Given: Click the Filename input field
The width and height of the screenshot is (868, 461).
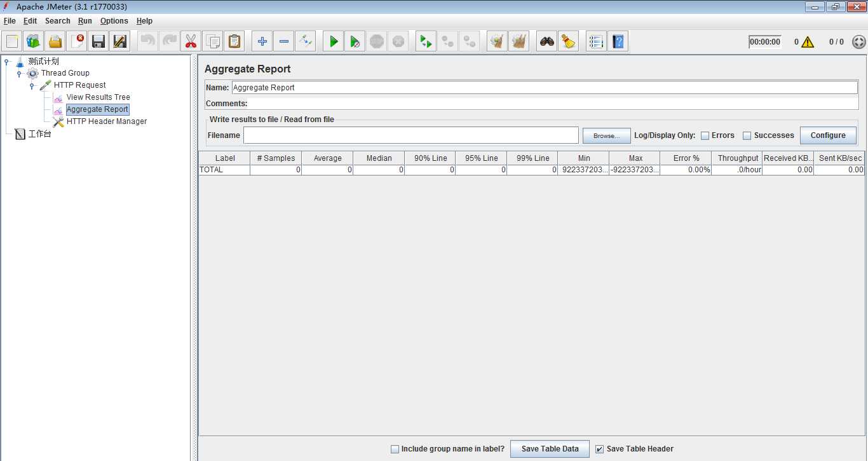Looking at the screenshot, I should point(411,135).
